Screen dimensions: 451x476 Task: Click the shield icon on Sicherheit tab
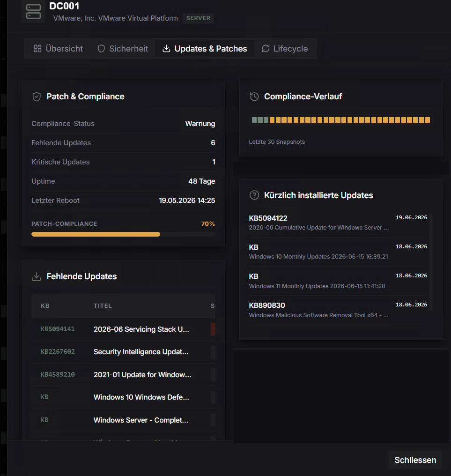coord(101,49)
